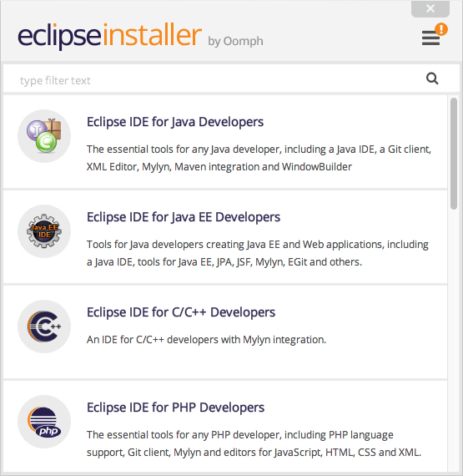This screenshot has width=463, height=476.
Task: Click the 'by Oomph' label
Action: pyautogui.click(x=235, y=41)
